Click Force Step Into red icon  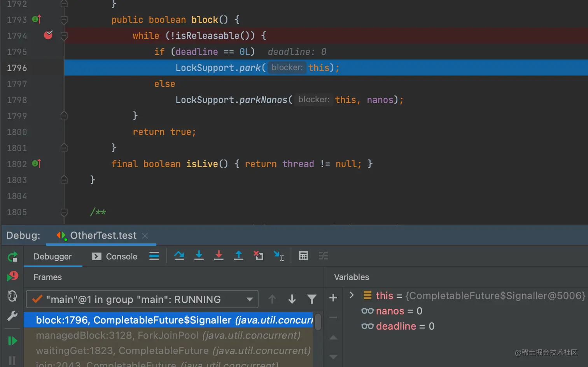coord(219,256)
